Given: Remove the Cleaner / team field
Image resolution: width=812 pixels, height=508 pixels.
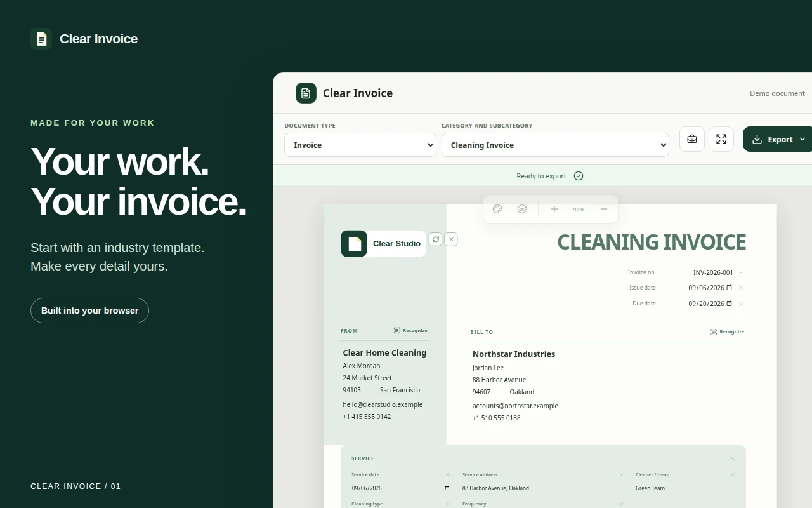Looking at the screenshot, I should coord(732,475).
